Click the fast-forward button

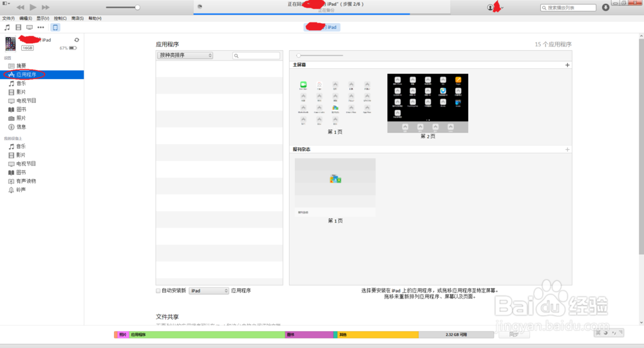46,7
